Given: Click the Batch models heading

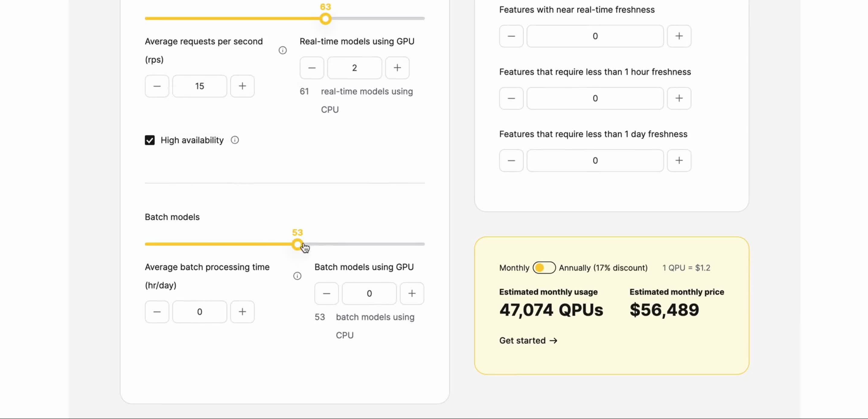Looking at the screenshot, I should 172,217.
